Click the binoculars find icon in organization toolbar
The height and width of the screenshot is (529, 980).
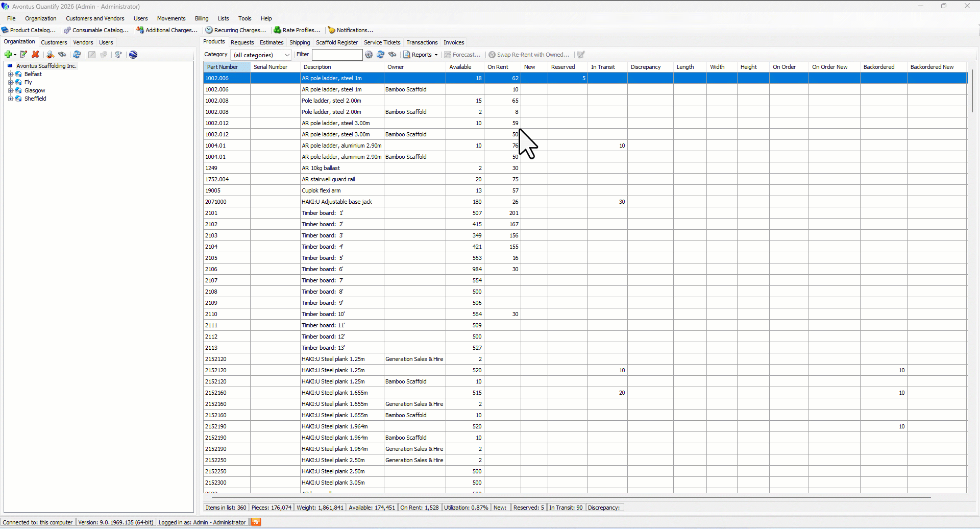[62, 55]
